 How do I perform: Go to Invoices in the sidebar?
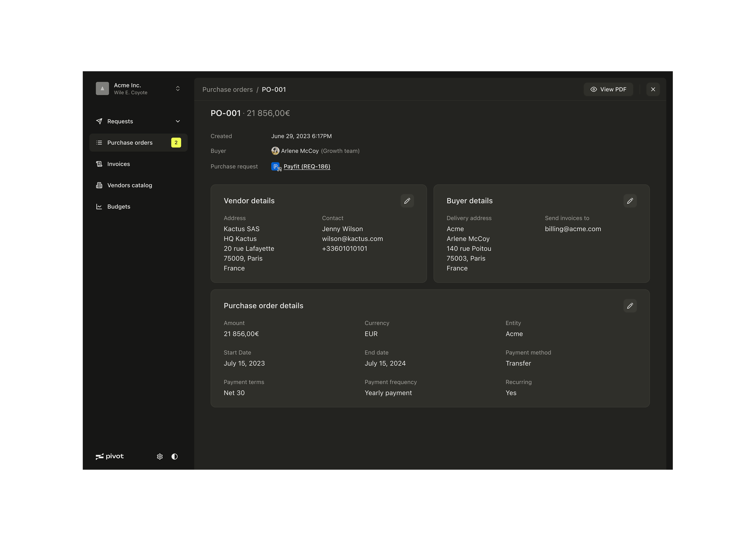(119, 164)
